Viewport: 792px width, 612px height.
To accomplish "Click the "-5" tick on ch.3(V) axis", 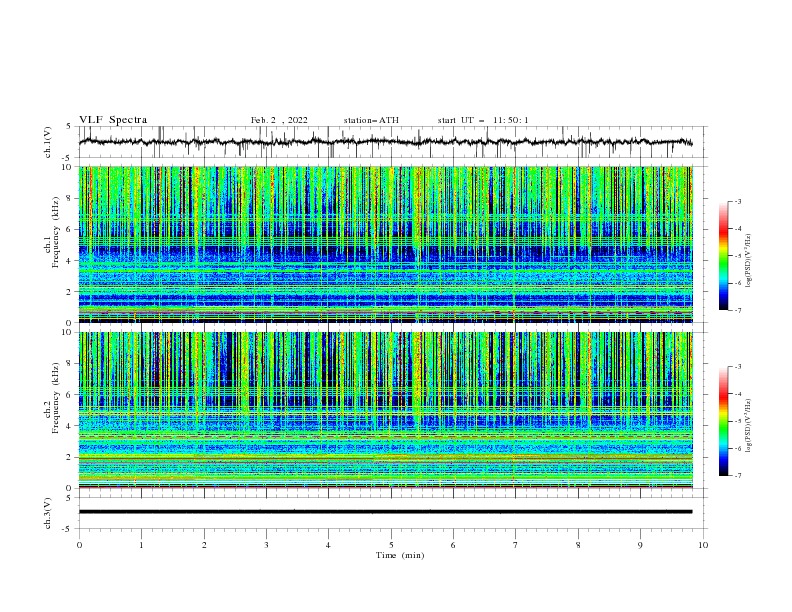I will pos(67,529).
